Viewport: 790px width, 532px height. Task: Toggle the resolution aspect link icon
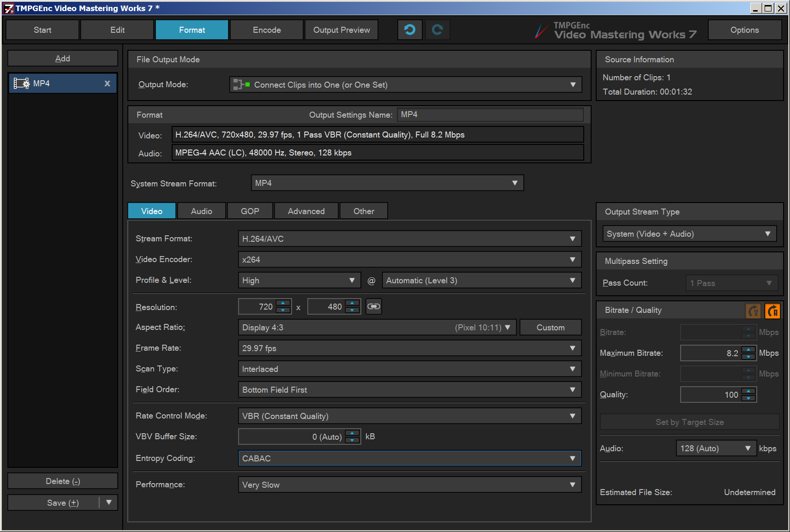(373, 306)
